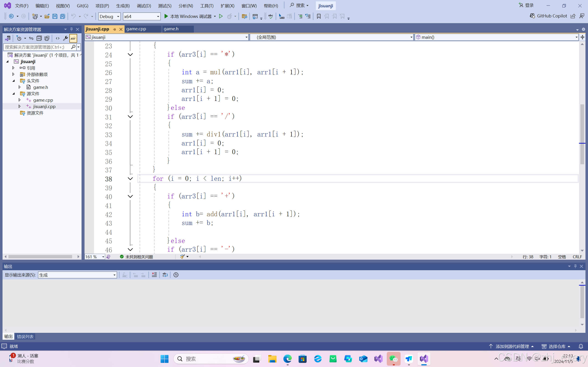The image size is (588, 367).
Task: Click the Save All toolbar icon
Action: [x=63, y=16]
